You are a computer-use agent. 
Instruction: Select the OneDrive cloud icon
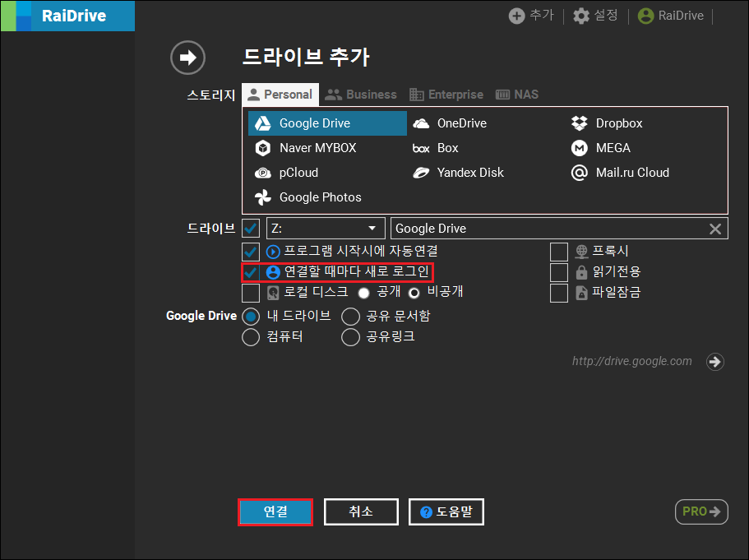coord(421,123)
